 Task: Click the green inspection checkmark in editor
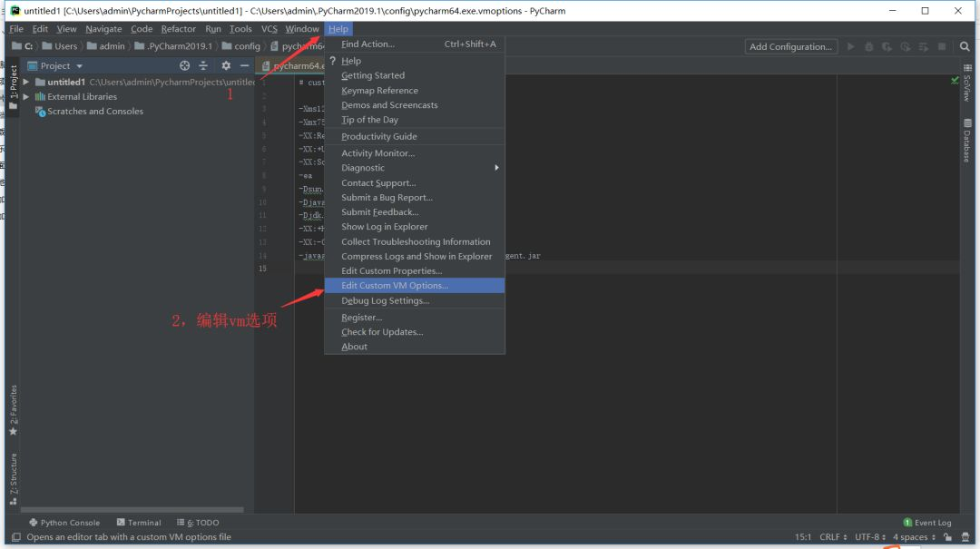(955, 81)
